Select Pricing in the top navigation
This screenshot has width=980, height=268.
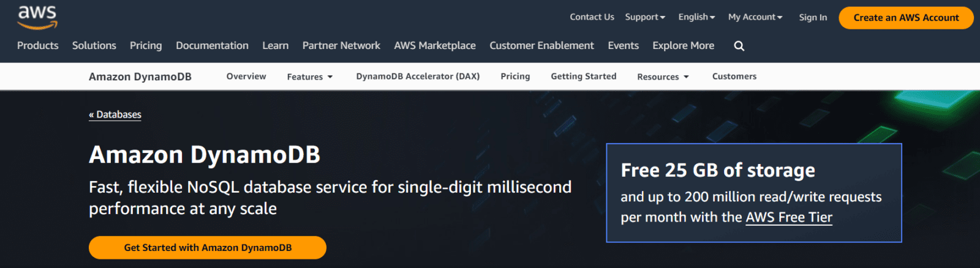point(146,45)
